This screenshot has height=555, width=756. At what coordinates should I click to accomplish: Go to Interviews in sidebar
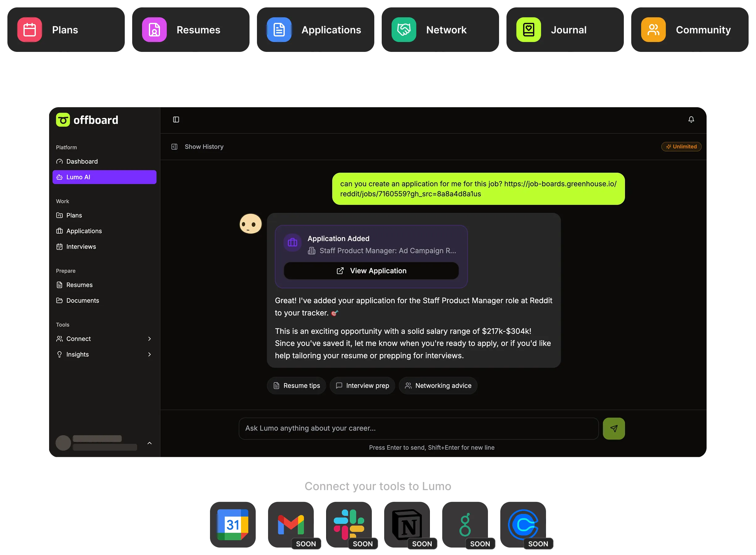point(81,246)
